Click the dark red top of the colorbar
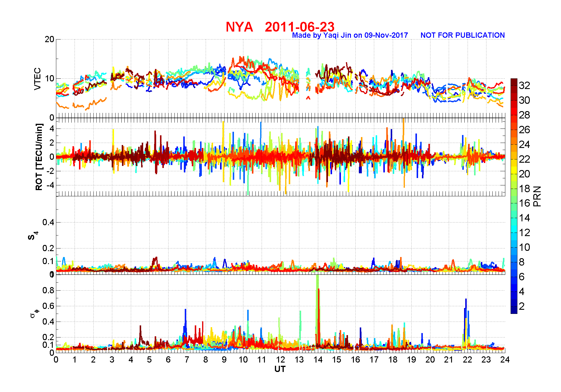 pos(514,82)
